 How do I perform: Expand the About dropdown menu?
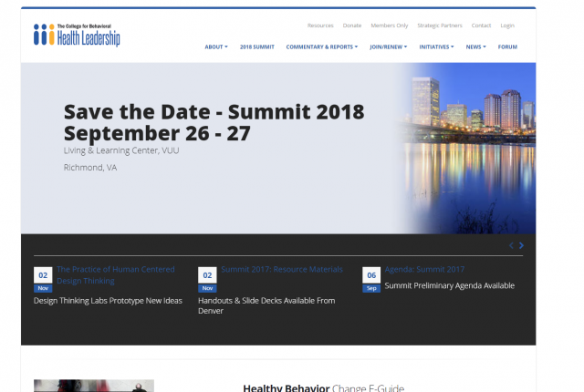click(216, 46)
